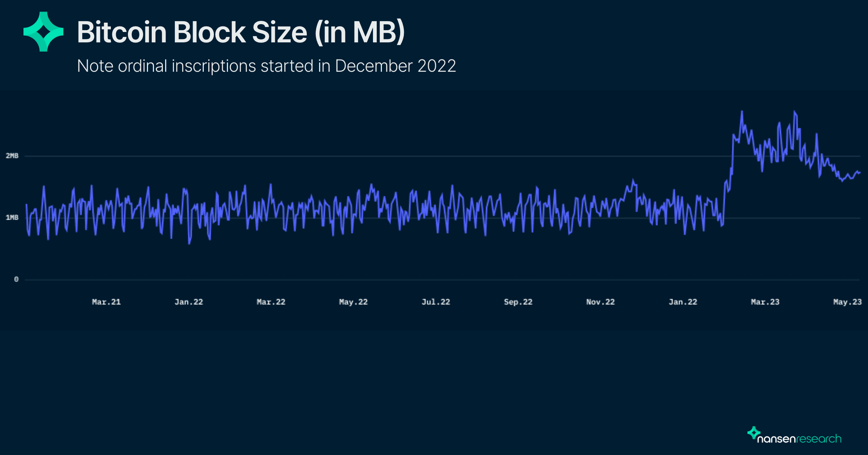Image resolution: width=868 pixels, height=455 pixels.
Task: Click the Bitcoin Block Size chart title
Action: [241, 32]
